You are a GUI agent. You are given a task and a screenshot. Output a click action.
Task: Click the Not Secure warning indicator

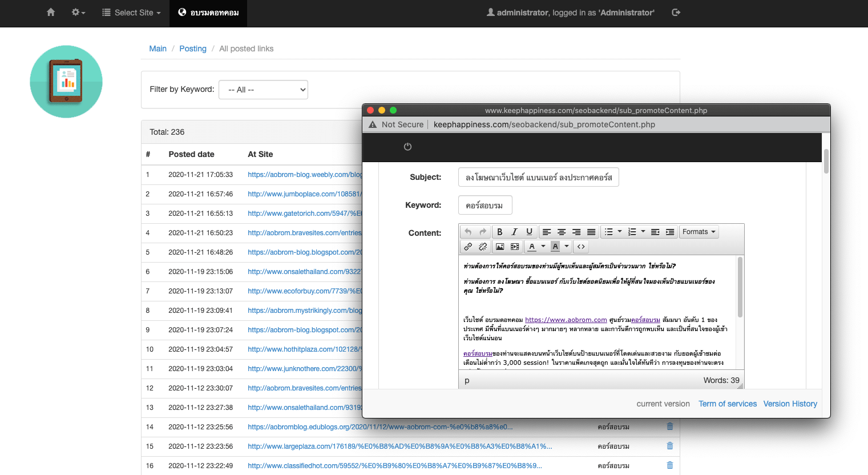pyautogui.click(x=397, y=124)
